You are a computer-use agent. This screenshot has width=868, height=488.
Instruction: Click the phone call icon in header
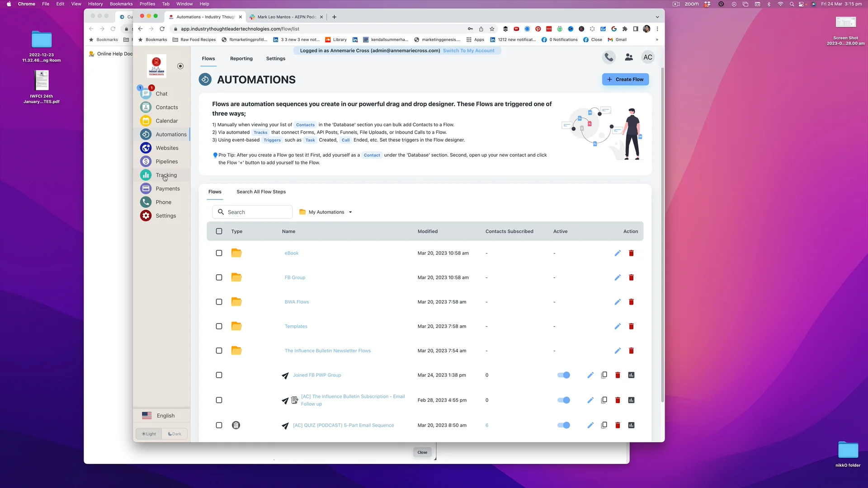pyautogui.click(x=609, y=57)
